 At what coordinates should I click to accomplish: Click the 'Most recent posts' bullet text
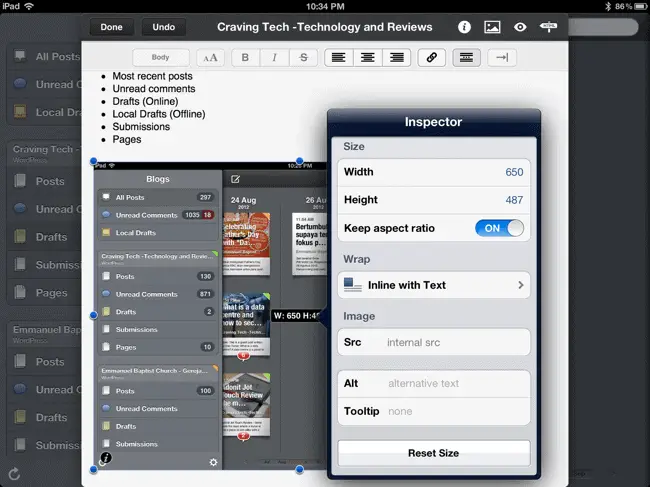[x=153, y=76]
